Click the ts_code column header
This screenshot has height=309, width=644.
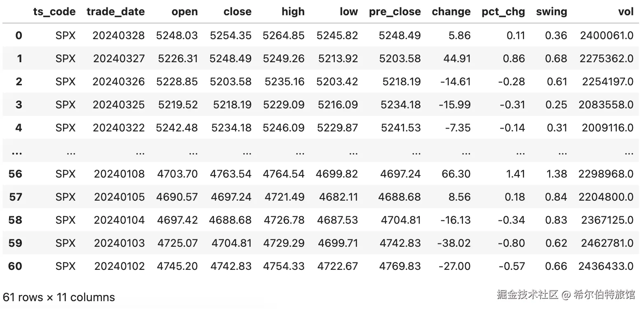(54, 12)
